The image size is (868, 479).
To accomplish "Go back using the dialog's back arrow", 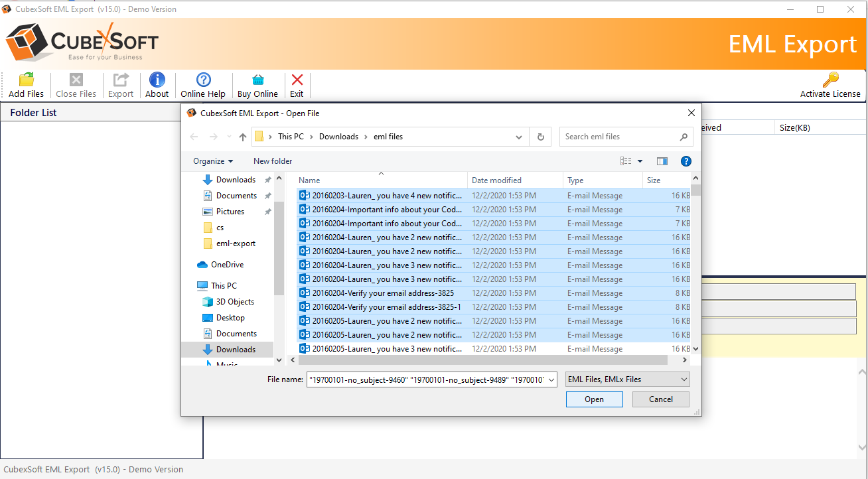I will click(194, 137).
